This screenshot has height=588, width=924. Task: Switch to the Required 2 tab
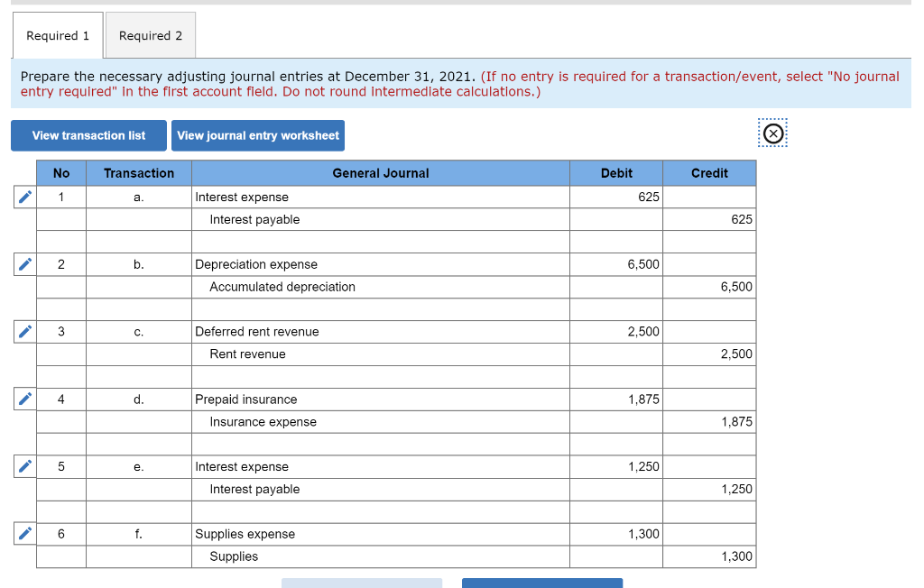point(151,36)
